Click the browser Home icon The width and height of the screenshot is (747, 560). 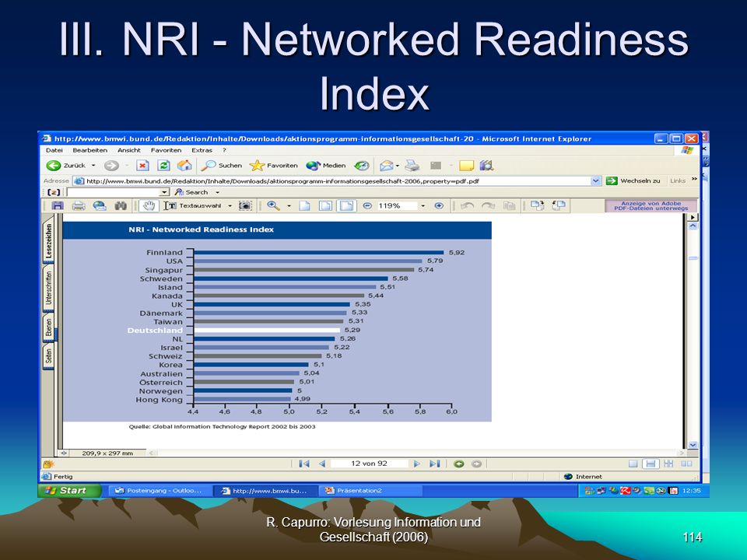[184, 165]
